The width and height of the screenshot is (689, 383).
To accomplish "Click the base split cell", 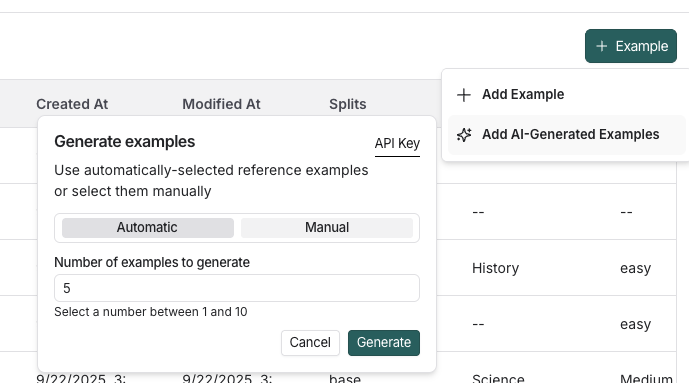I will pyautogui.click(x=345, y=379).
